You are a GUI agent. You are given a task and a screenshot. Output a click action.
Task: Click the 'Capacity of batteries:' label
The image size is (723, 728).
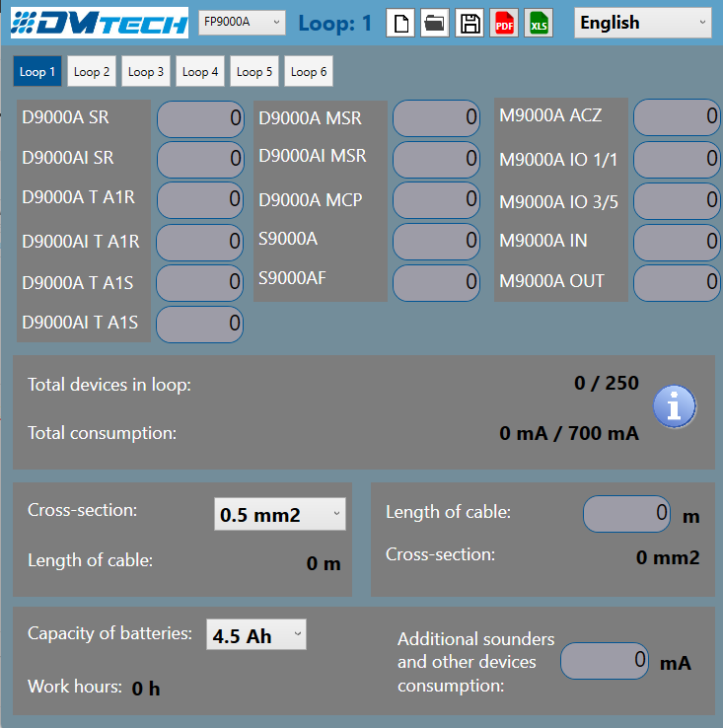tap(109, 633)
